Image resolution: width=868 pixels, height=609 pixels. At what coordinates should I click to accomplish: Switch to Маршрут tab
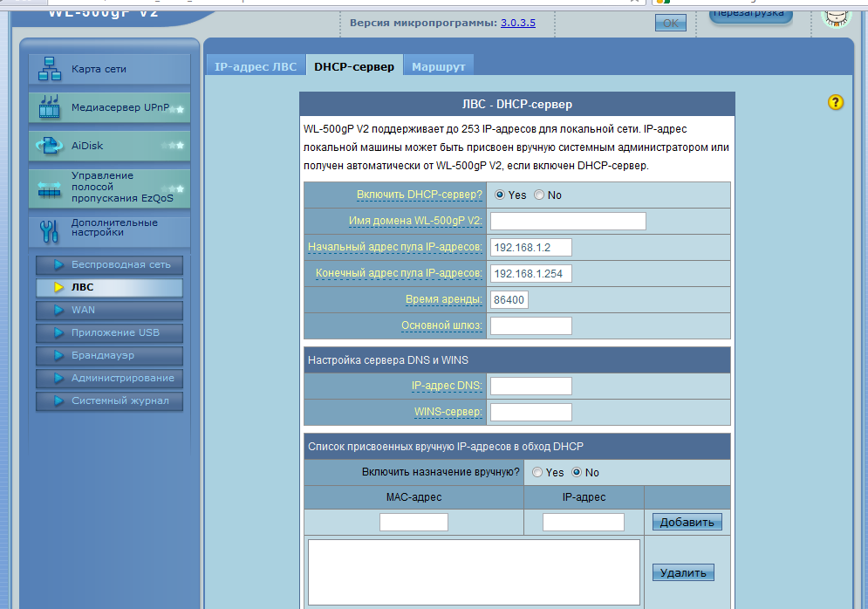point(439,66)
